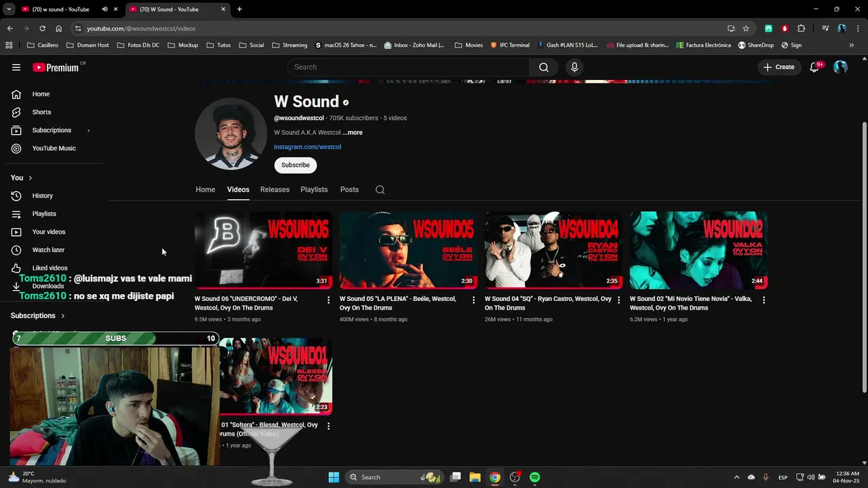The image size is (868, 488).
Task: Go to Shorts in sidebar
Action: pos(41,112)
